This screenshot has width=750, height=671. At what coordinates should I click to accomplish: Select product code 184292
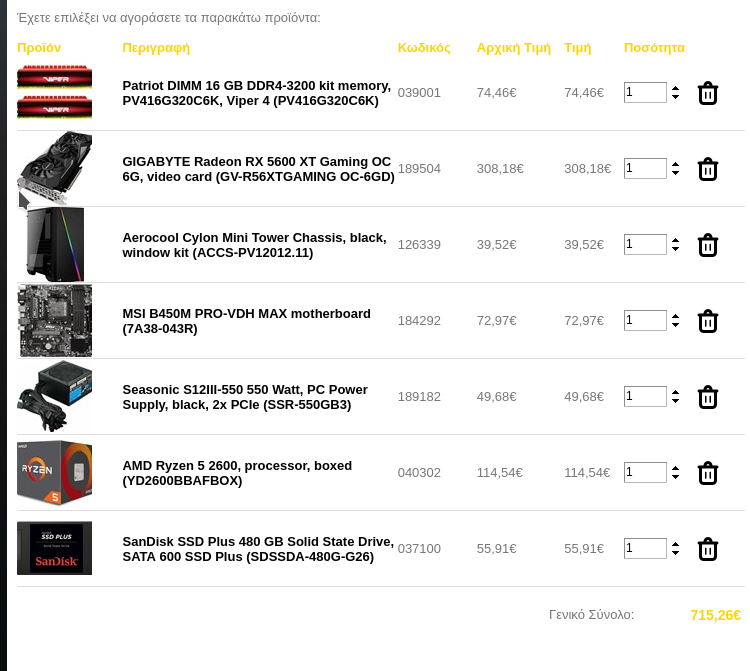pyautogui.click(x=419, y=320)
